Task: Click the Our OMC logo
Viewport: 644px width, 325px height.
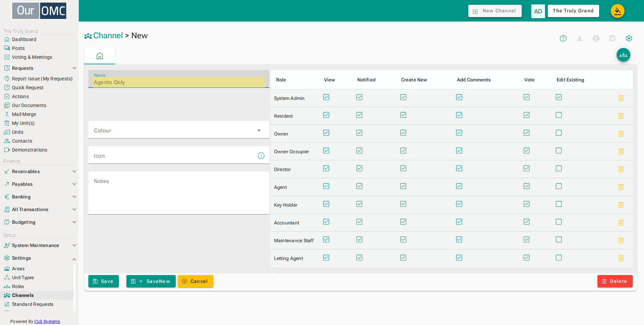Action: click(39, 11)
